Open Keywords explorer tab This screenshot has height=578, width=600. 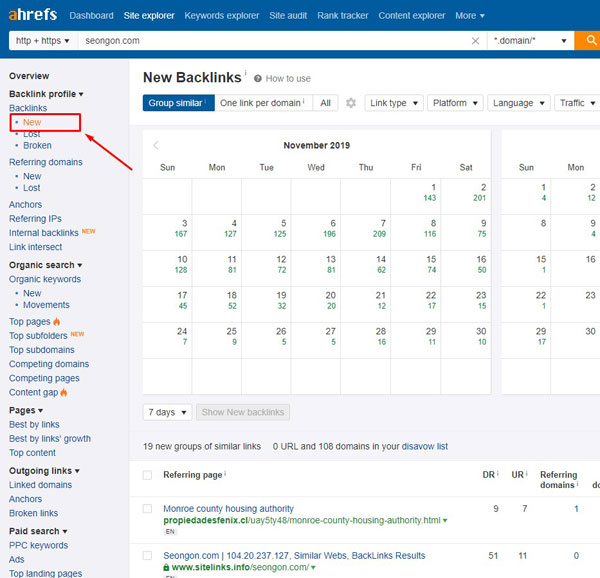coord(222,16)
